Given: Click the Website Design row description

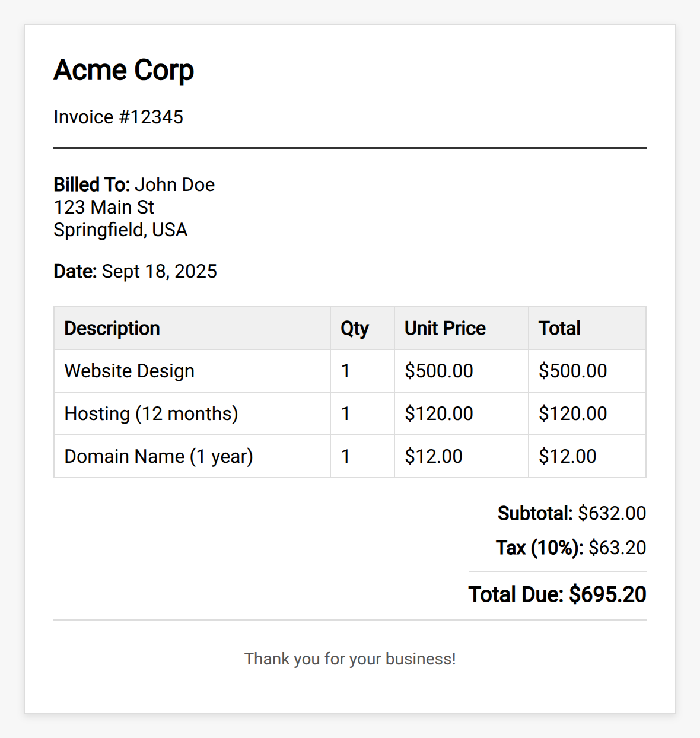Looking at the screenshot, I should point(129,371).
